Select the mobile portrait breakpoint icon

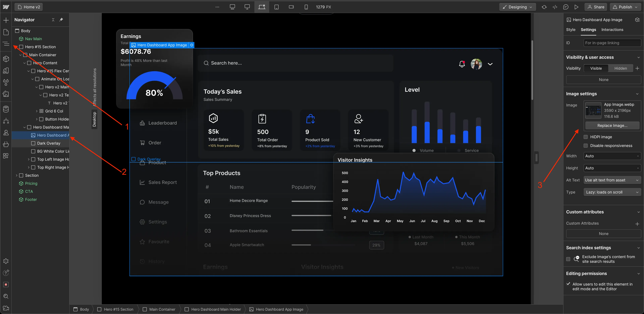pos(306,7)
